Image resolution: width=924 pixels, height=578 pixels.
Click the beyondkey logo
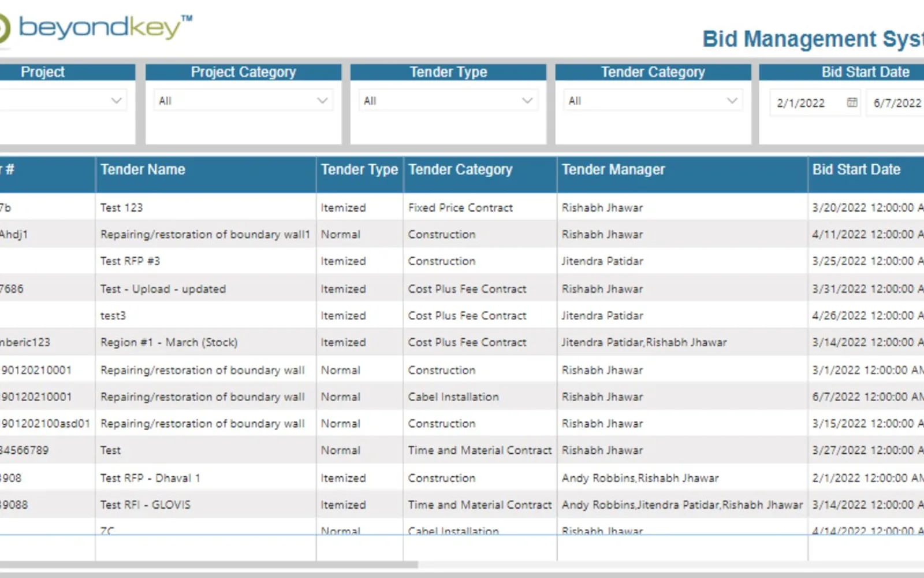(x=96, y=28)
